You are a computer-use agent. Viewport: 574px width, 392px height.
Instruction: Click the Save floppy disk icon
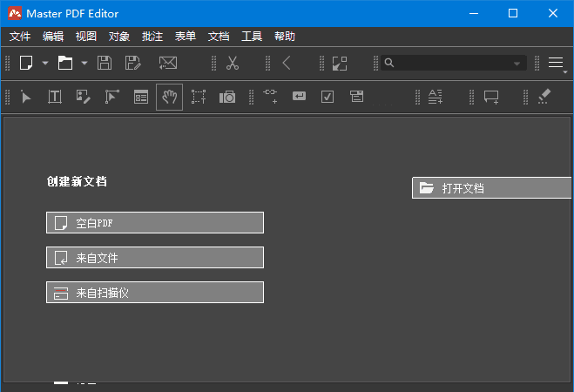coord(105,63)
